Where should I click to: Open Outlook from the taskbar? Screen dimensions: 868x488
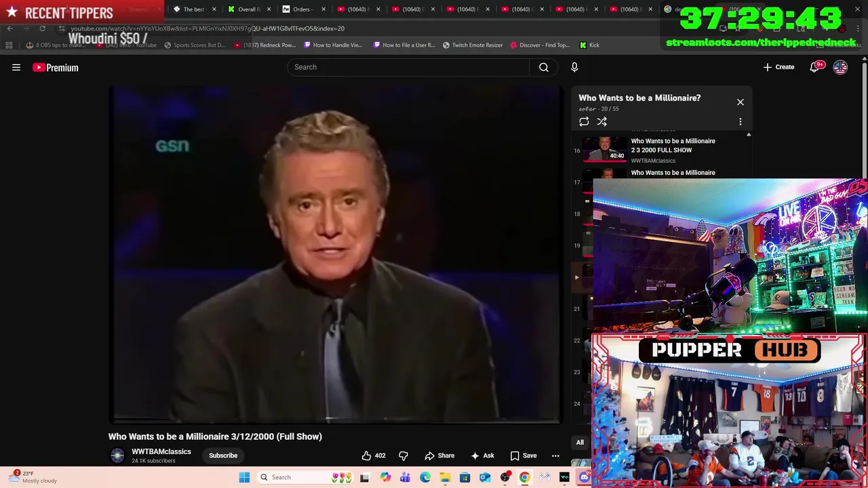tap(485, 477)
